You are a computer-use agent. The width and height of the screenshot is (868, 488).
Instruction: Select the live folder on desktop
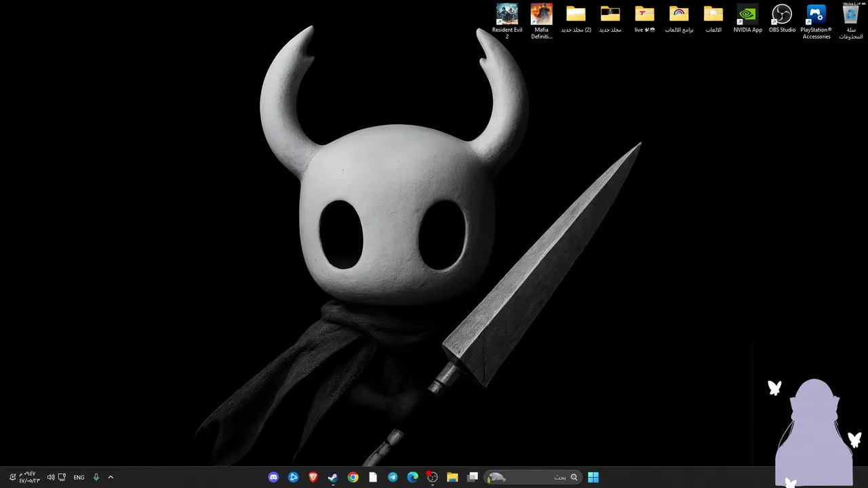coord(644,19)
